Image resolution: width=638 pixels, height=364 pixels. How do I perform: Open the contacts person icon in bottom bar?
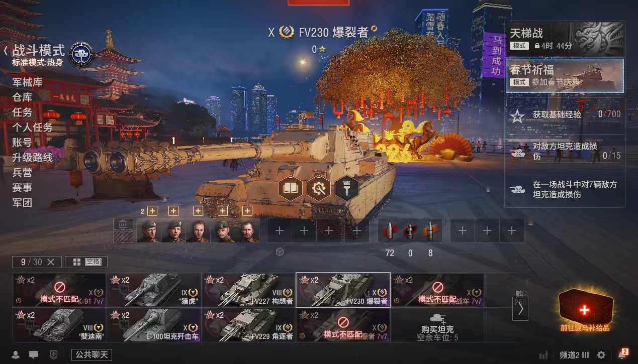[x=16, y=355]
